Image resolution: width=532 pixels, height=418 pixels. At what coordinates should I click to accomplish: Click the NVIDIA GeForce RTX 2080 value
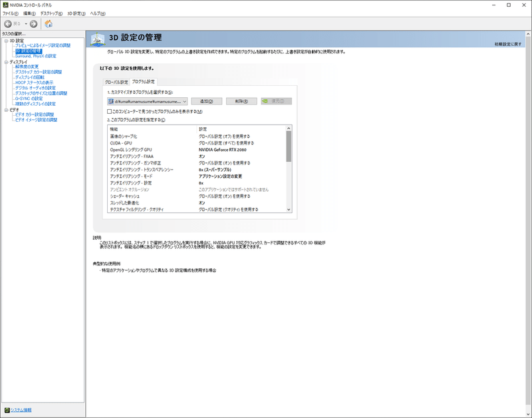click(223, 150)
